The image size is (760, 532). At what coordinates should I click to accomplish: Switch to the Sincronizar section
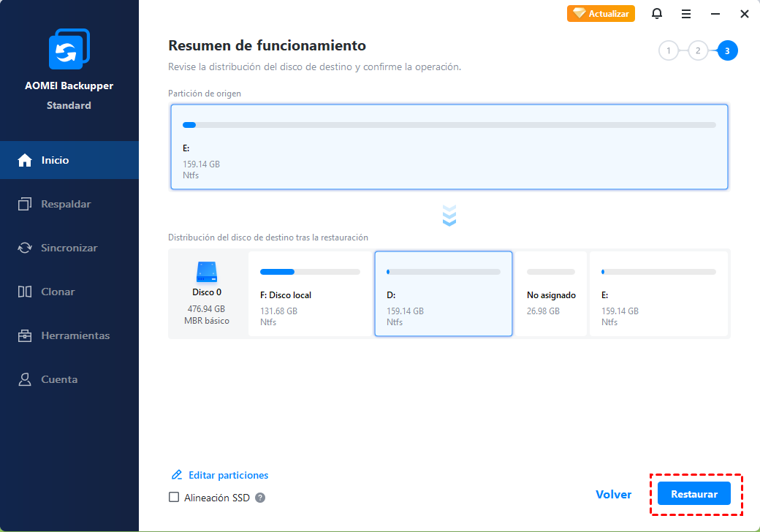(69, 248)
